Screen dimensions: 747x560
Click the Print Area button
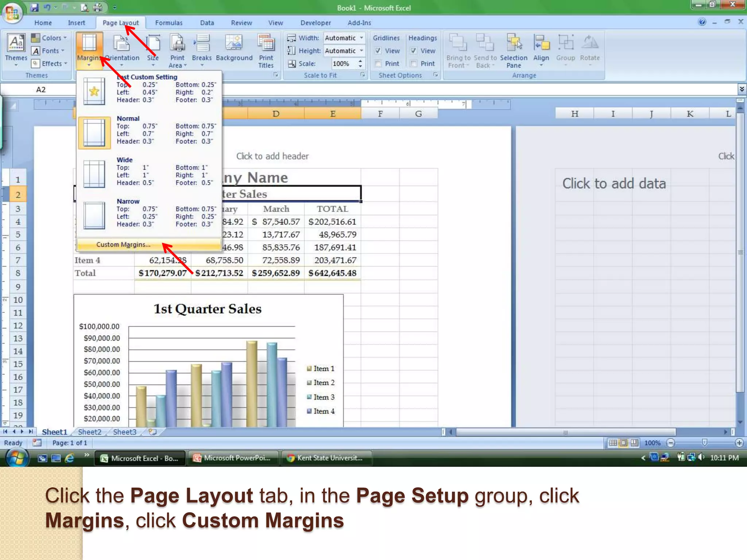pyautogui.click(x=177, y=50)
